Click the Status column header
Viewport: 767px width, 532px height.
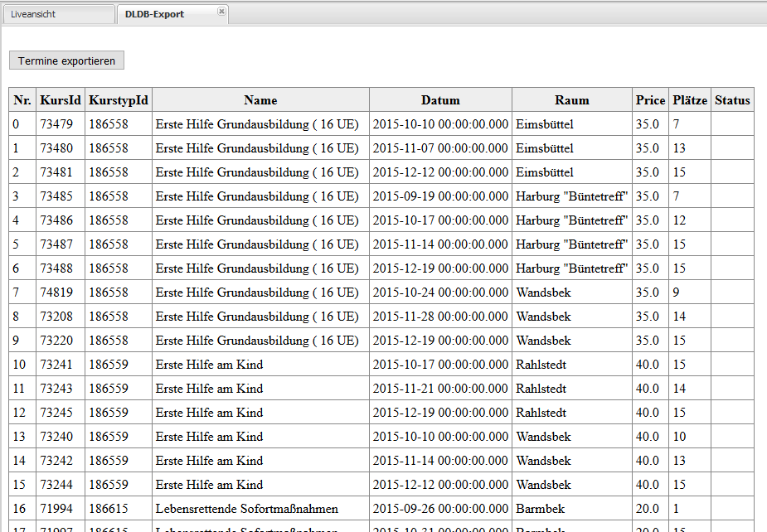pos(732,100)
